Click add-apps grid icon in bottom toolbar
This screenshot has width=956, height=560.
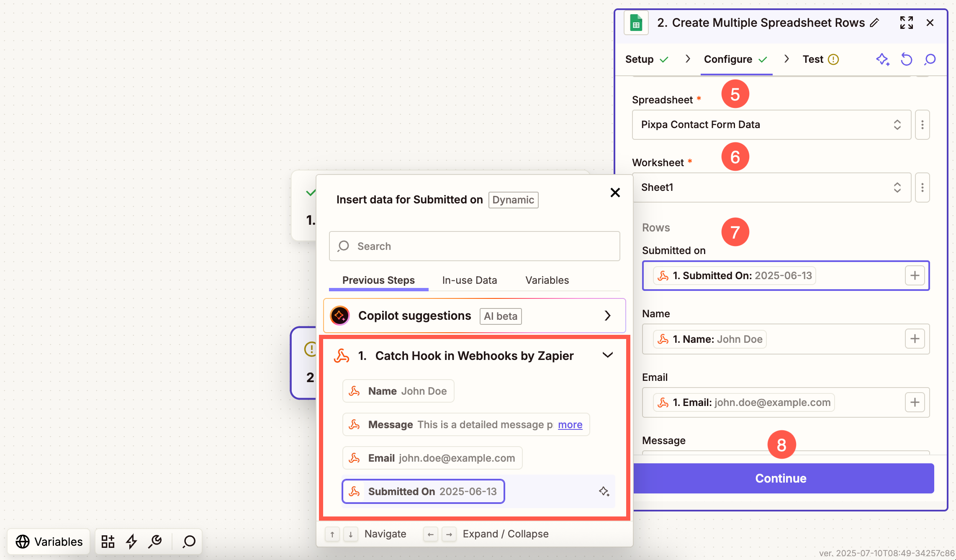pos(108,542)
